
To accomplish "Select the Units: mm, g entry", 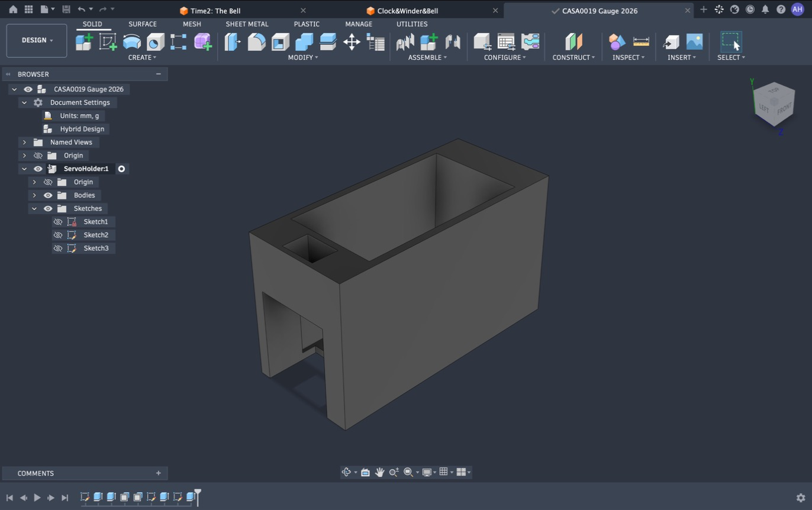I will tap(79, 116).
